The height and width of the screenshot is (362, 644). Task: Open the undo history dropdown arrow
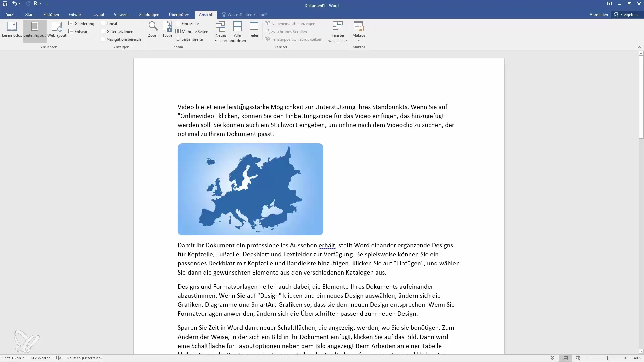[20, 4]
